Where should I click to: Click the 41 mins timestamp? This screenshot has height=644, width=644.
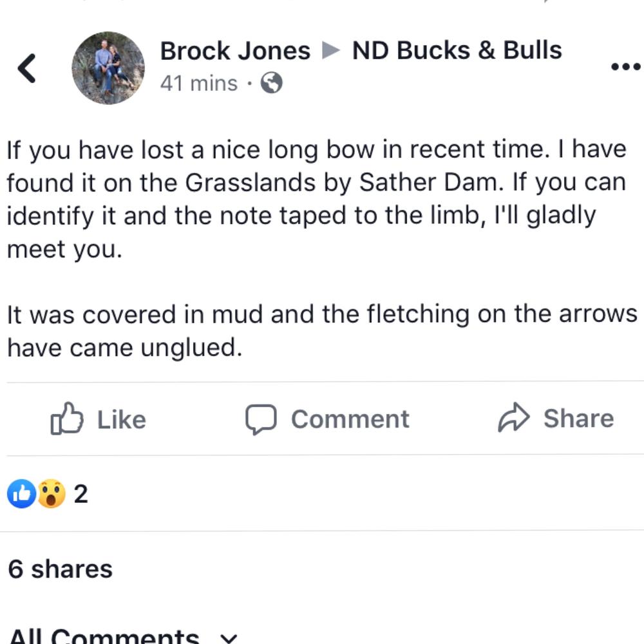[x=199, y=84]
